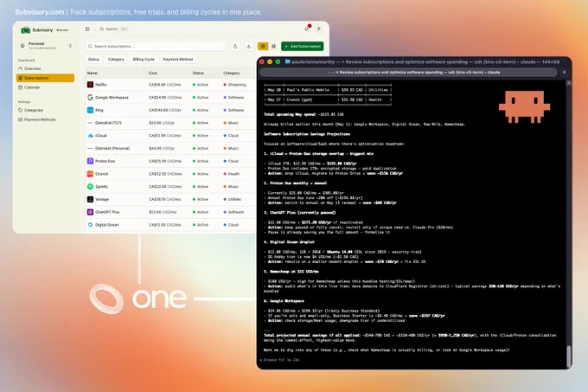The height and width of the screenshot is (392, 588).
Task: Focus the Search subscriptions field
Action: pyautogui.click(x=156, y=46)
